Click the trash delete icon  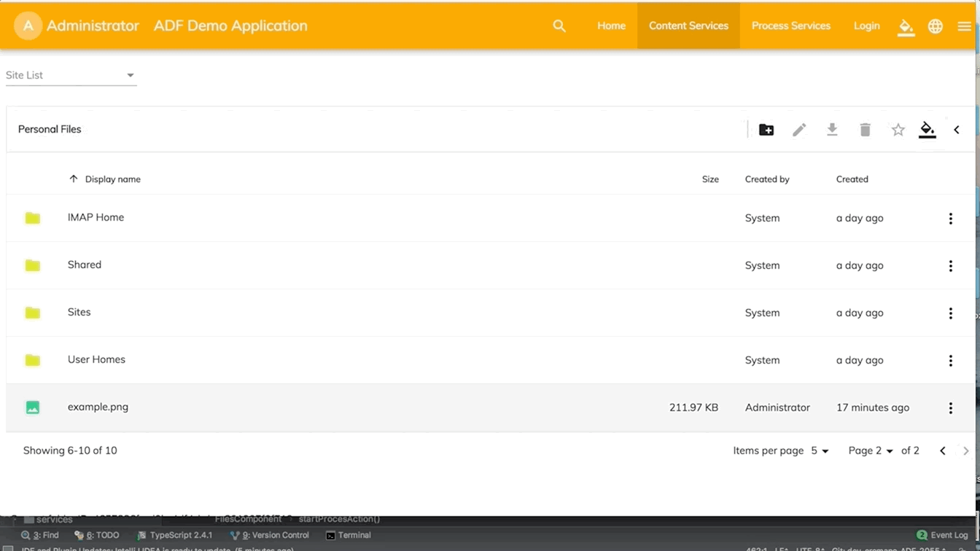865,130
